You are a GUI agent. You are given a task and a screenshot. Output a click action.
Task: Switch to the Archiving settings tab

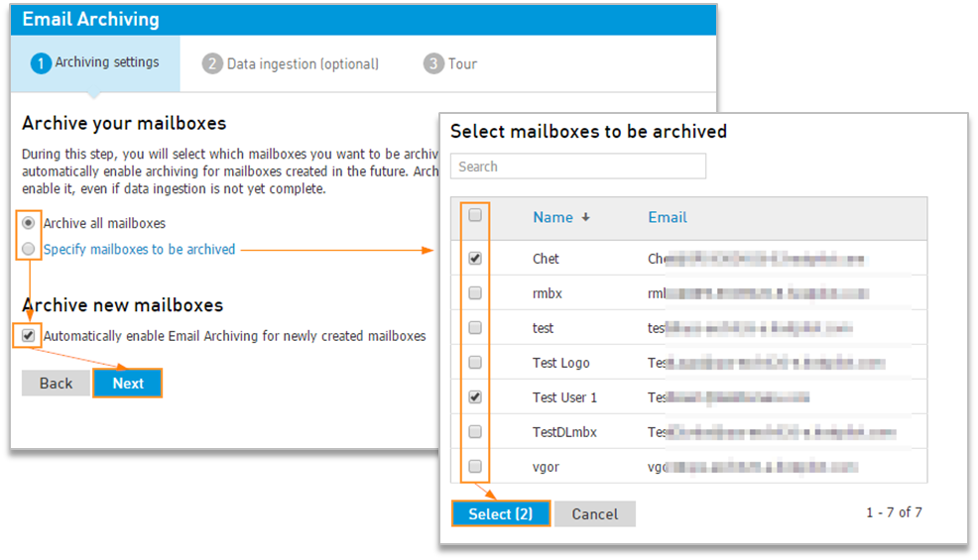point(95,63)
